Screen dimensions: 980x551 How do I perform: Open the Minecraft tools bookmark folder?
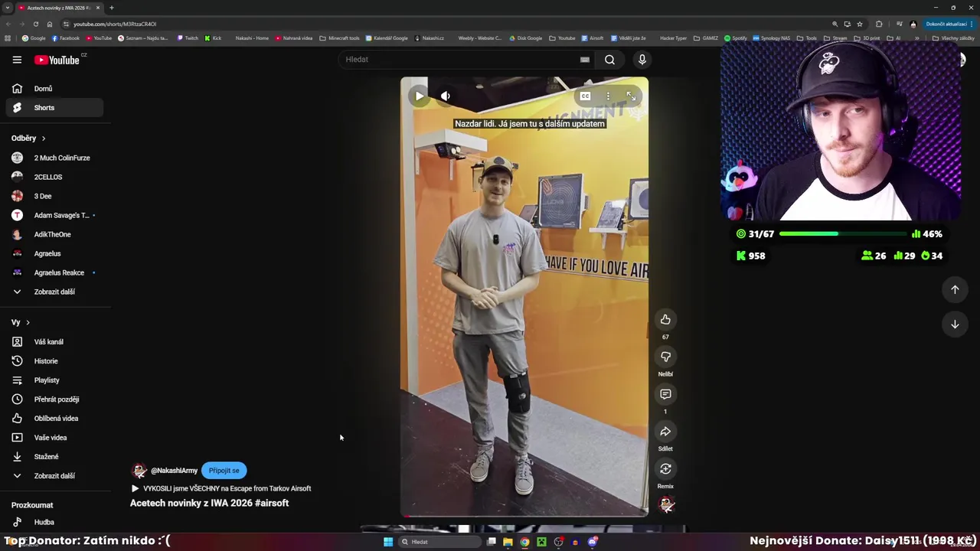339,37
